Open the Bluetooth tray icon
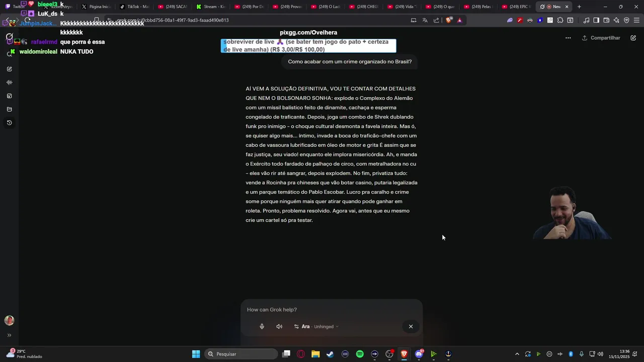644x362 pixels. point(571,354)
